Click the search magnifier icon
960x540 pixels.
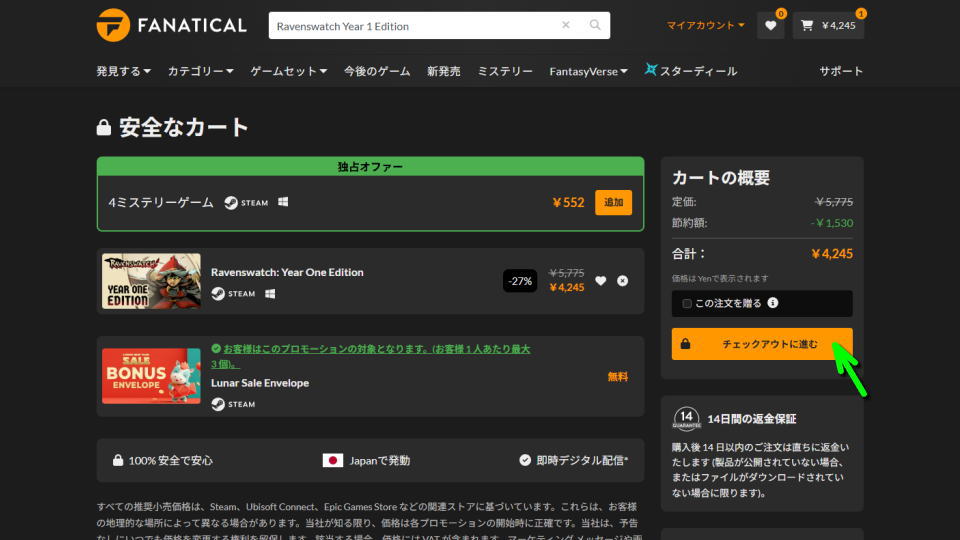click(594, 25)
